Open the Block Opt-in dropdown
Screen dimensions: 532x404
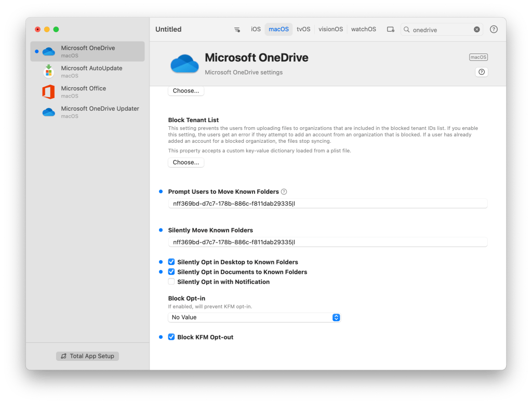[254, 317]
